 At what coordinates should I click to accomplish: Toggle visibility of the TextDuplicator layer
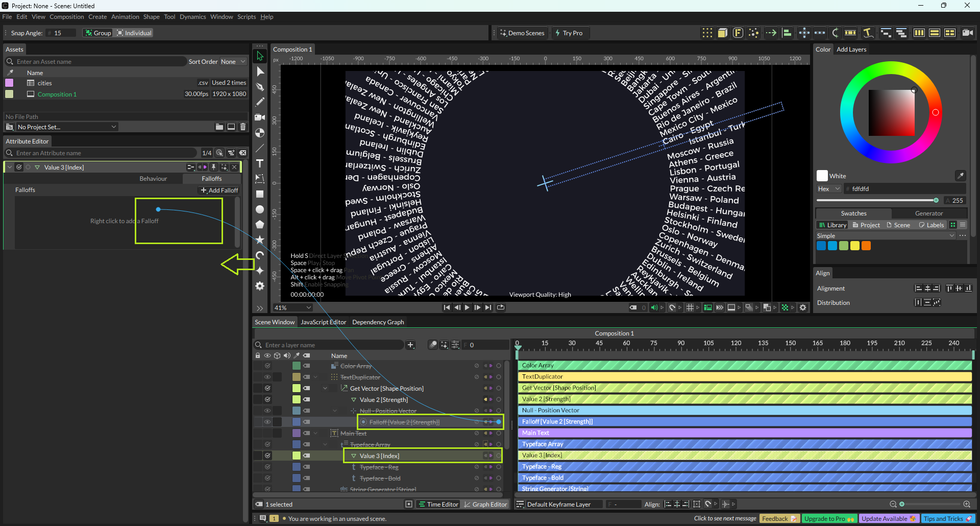(267, 377)
